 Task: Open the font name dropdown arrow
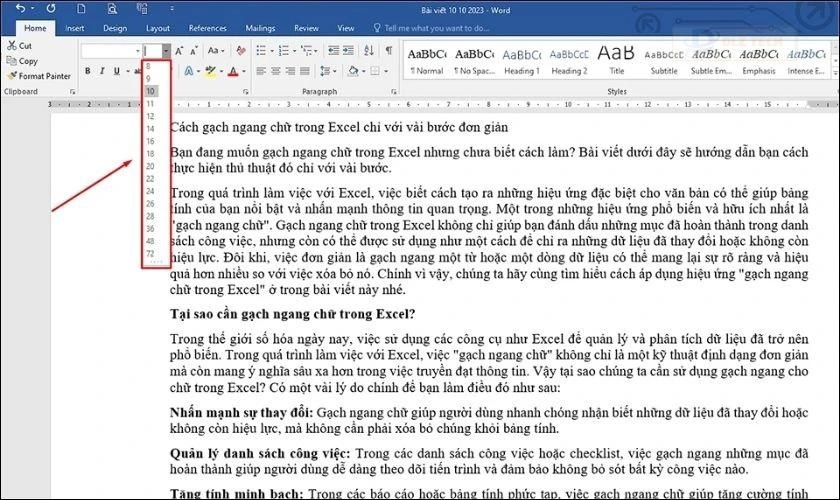click(x=138, y=51)
